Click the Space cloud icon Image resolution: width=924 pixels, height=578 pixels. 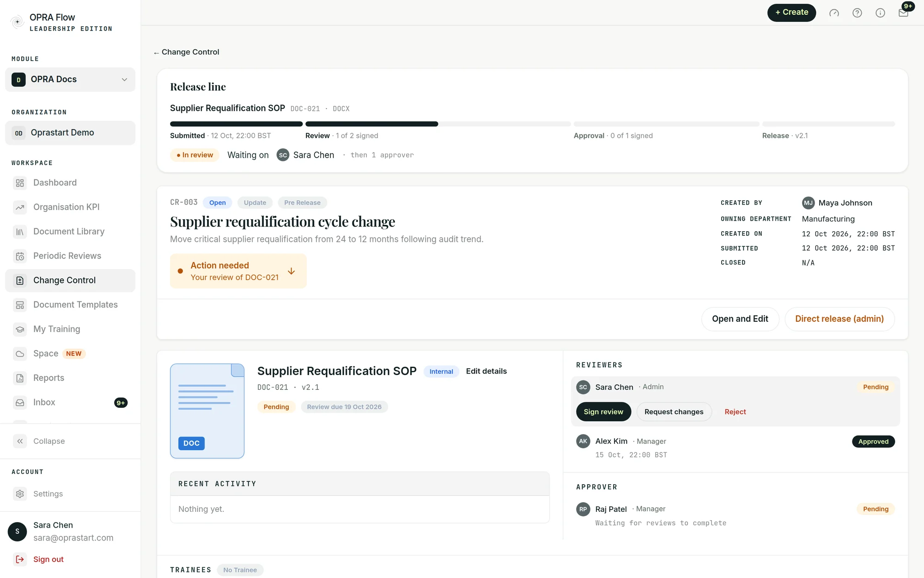tap(20, 354)
